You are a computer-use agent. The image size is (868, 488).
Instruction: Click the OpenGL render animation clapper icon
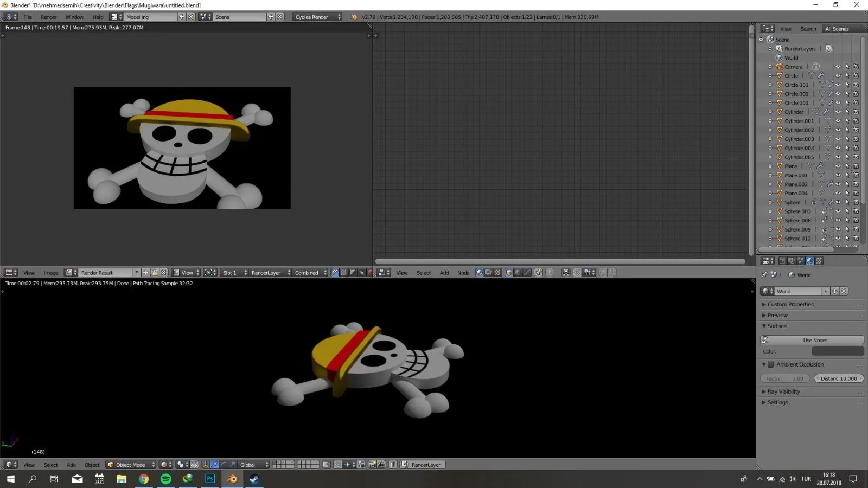[381, 465]
